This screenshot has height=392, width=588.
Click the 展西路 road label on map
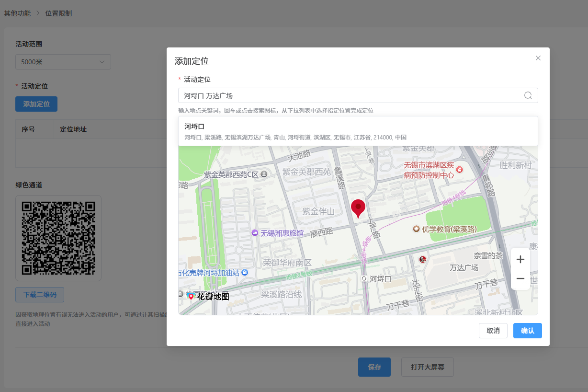point(321,233)
